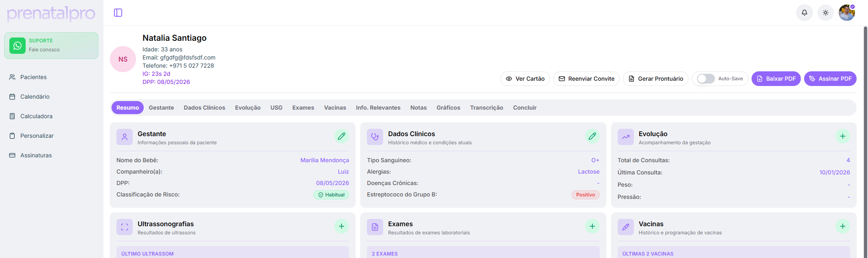The width and height of the screenshot is (868, 258).
Task: Open WhatsApp Suporte card
Action: pos(51,46)
